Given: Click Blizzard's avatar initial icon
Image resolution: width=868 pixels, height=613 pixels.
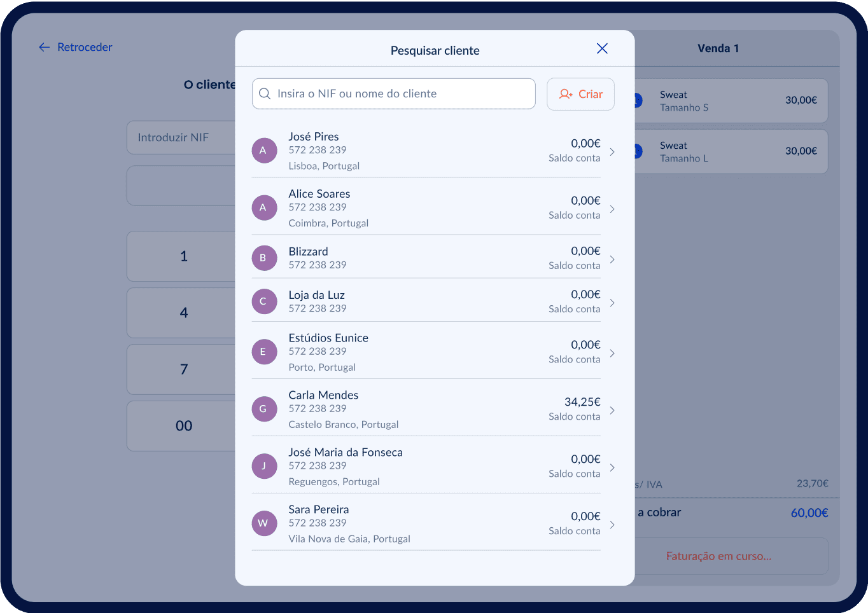Looking at the screenshot, I should tap(265, 258).
